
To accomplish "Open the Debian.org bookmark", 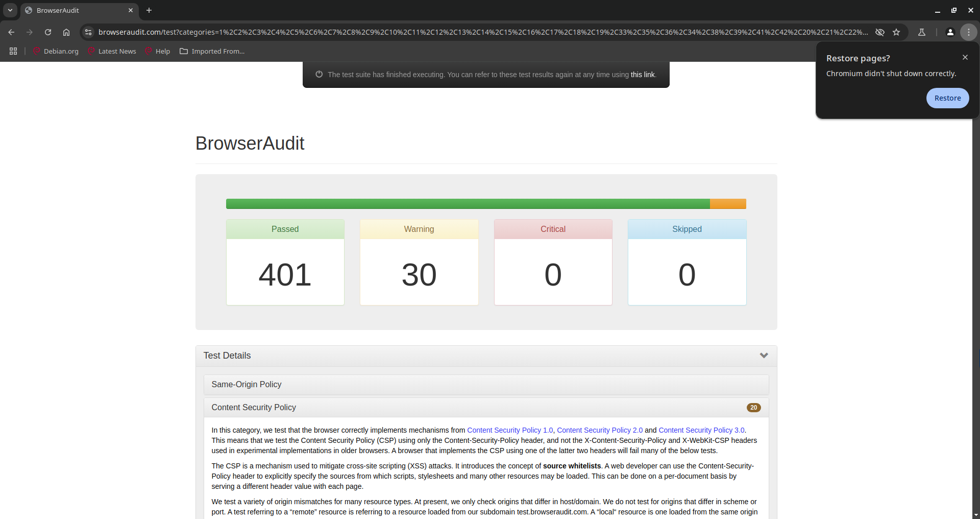I will click(56, 51).
